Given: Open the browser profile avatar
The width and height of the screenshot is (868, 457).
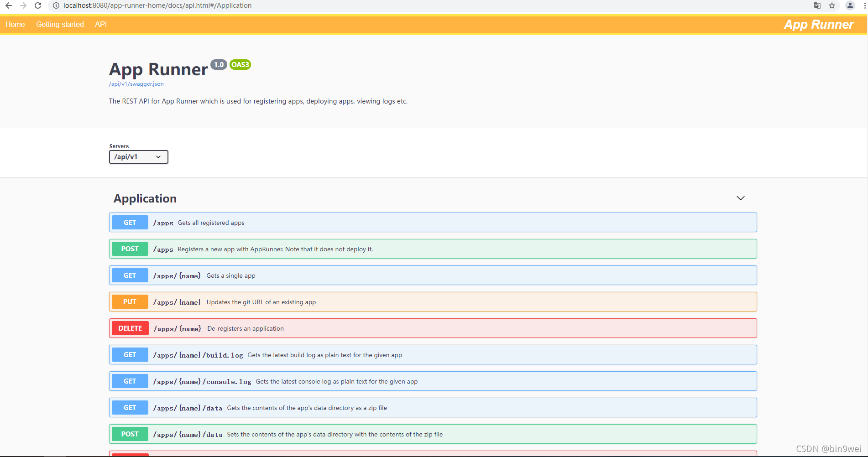Looking at the screenshot, I should [x=850, y=5].
